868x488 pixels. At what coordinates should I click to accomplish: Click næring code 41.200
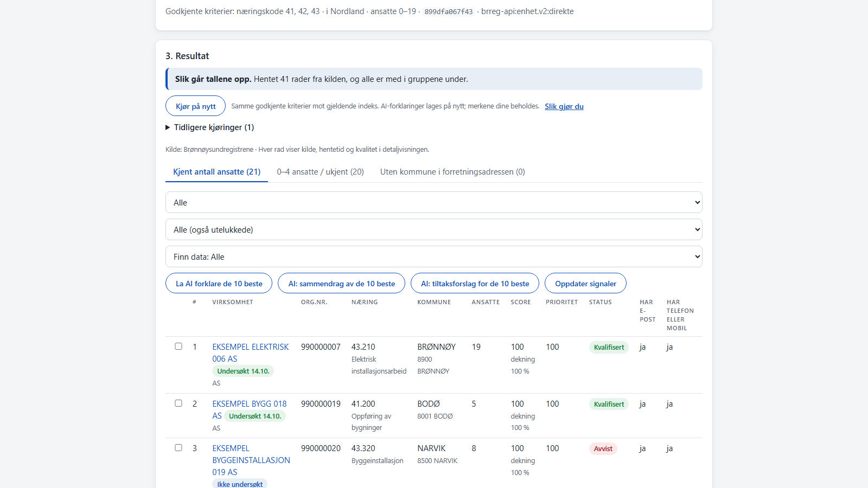coord(363,404)
